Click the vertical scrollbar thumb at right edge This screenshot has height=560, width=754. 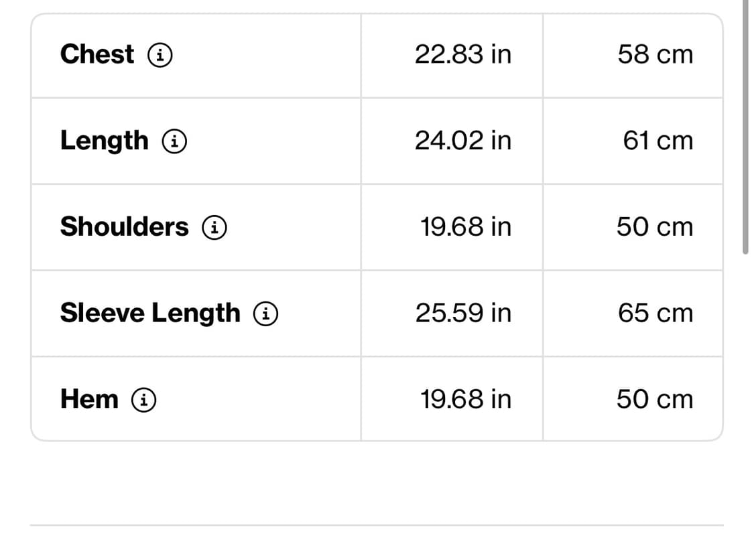(x=745, y=127)
